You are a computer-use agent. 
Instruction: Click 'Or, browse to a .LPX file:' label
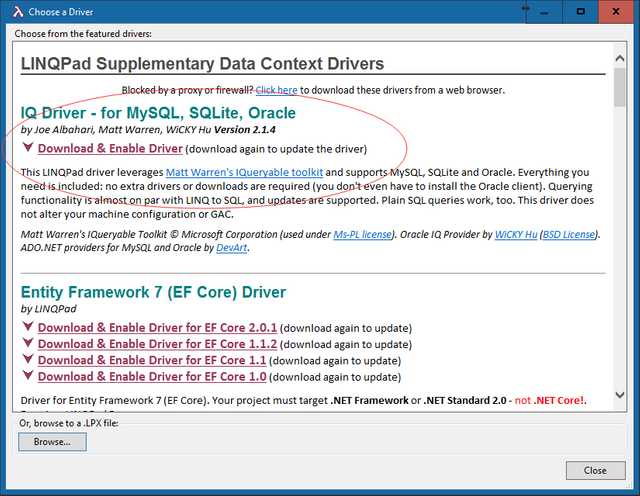pyautogui.click(x=69, y=423)
